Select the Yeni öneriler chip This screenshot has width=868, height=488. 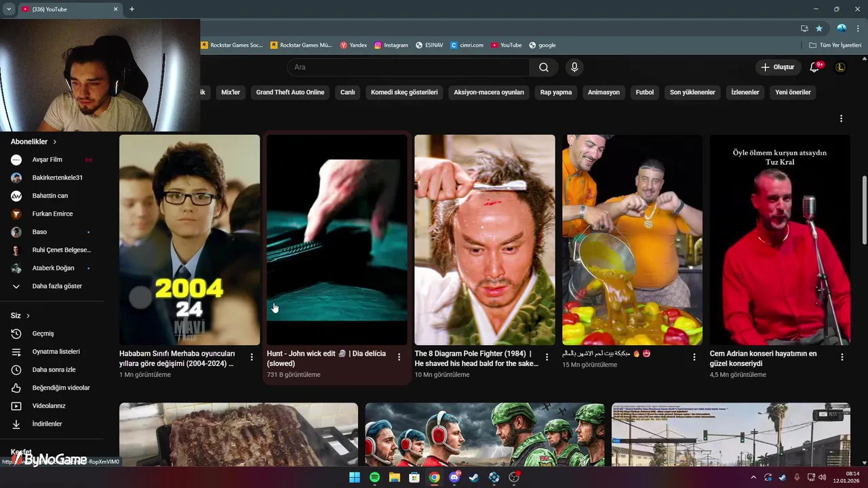[x=793, y=92]
